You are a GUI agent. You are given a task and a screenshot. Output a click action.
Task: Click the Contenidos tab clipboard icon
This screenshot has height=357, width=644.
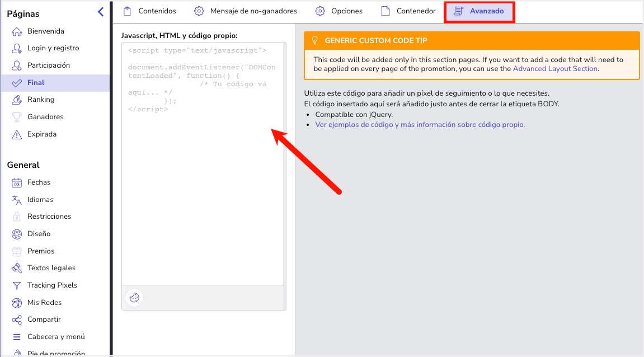pyautogui.click(x=128, y=11)
